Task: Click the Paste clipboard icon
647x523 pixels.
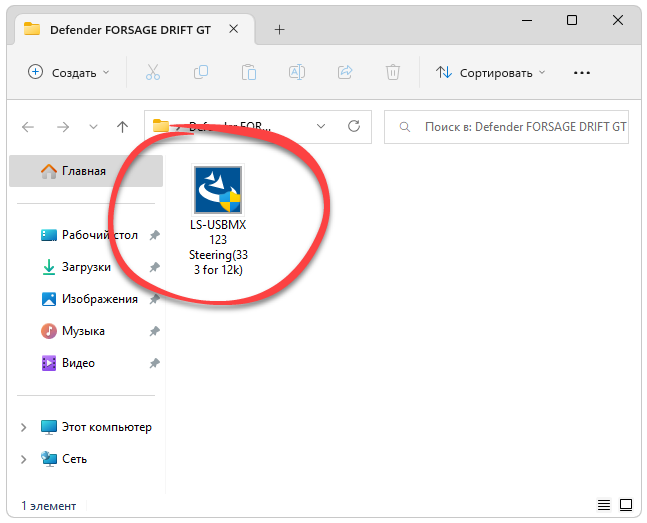Action: point(249,73)
